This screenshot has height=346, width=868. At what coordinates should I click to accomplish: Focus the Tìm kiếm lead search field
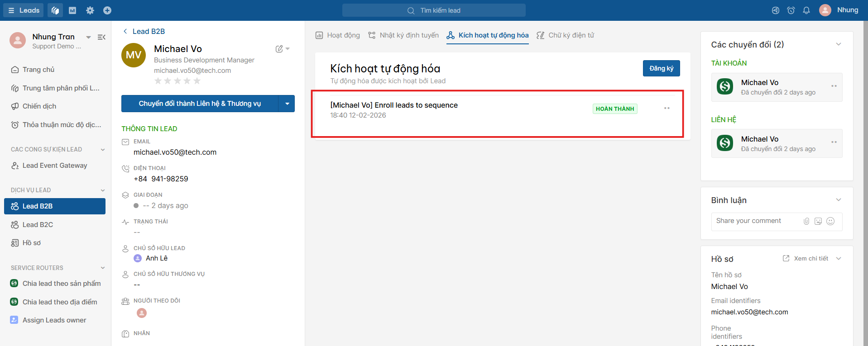(x=434, y=10)
